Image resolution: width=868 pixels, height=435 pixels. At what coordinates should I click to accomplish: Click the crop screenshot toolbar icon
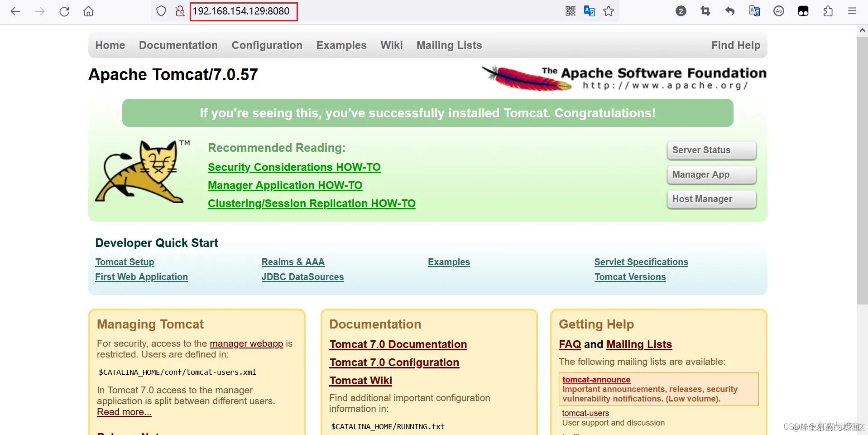click(705, 11)
